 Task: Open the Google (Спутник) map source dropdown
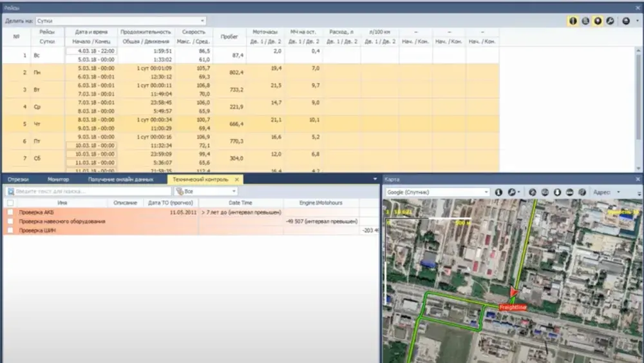tap(437, 192)
